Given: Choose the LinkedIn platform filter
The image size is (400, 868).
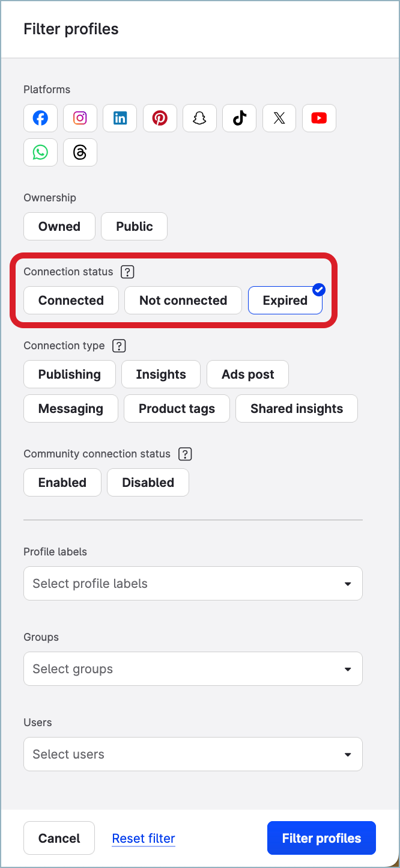Looking at the screenshot, I should point(120,118).
